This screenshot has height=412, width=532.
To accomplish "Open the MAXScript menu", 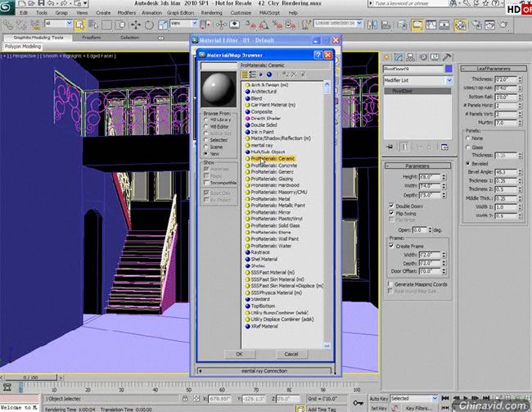I will coord(270,12).
